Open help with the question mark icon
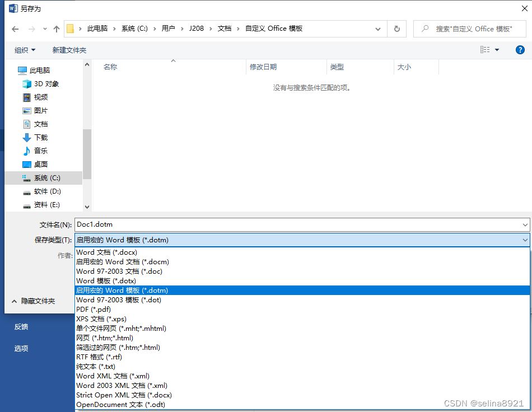532x412 pixels. [520, 50]
